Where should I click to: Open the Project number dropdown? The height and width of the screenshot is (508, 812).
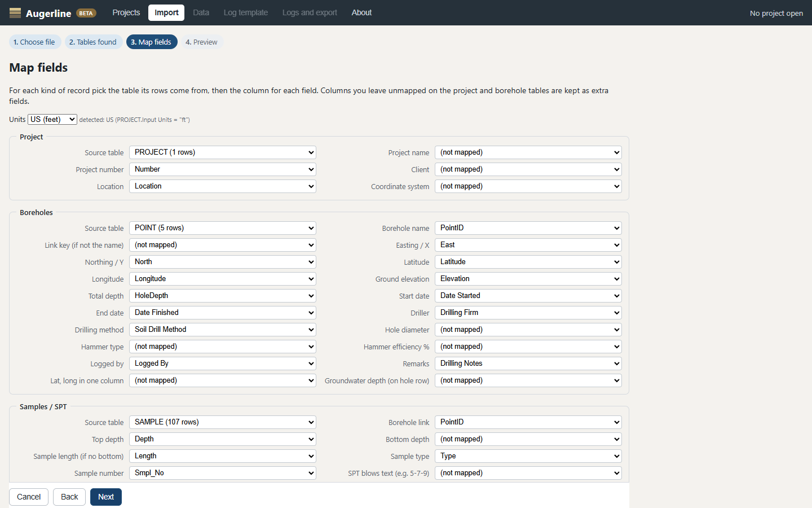[x=223, y=169]
